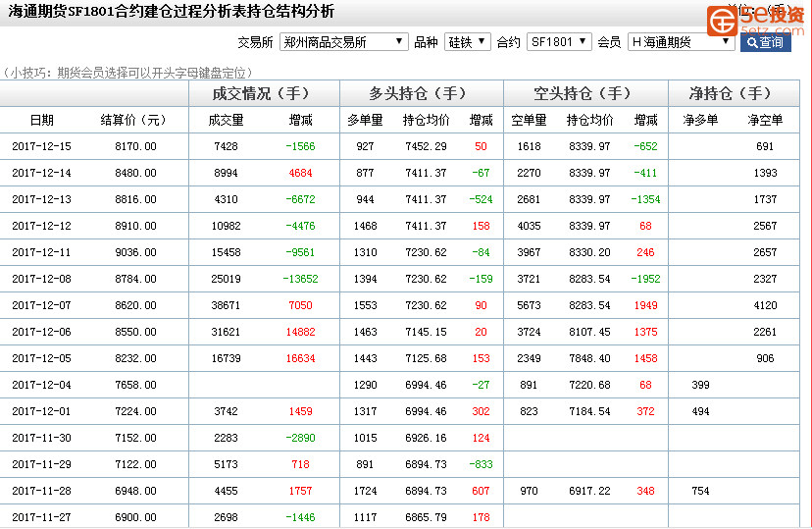Click settlement price 6900.00

[x=135, y=517]
